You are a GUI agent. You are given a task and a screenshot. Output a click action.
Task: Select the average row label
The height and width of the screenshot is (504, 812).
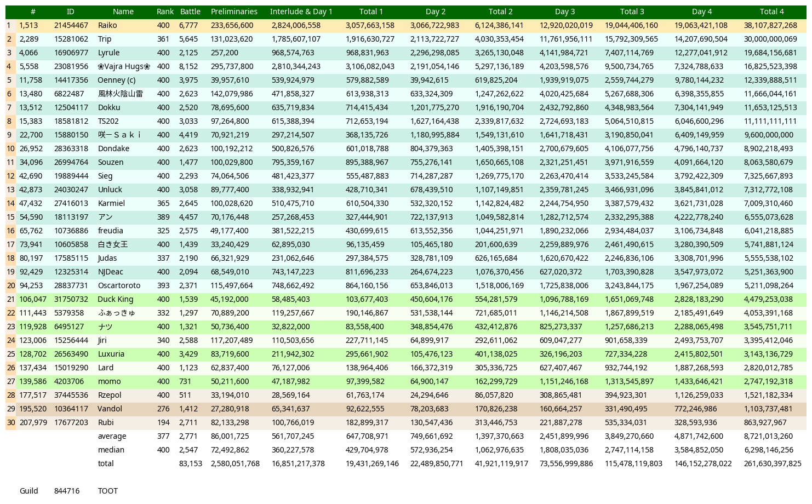point(112,436)
